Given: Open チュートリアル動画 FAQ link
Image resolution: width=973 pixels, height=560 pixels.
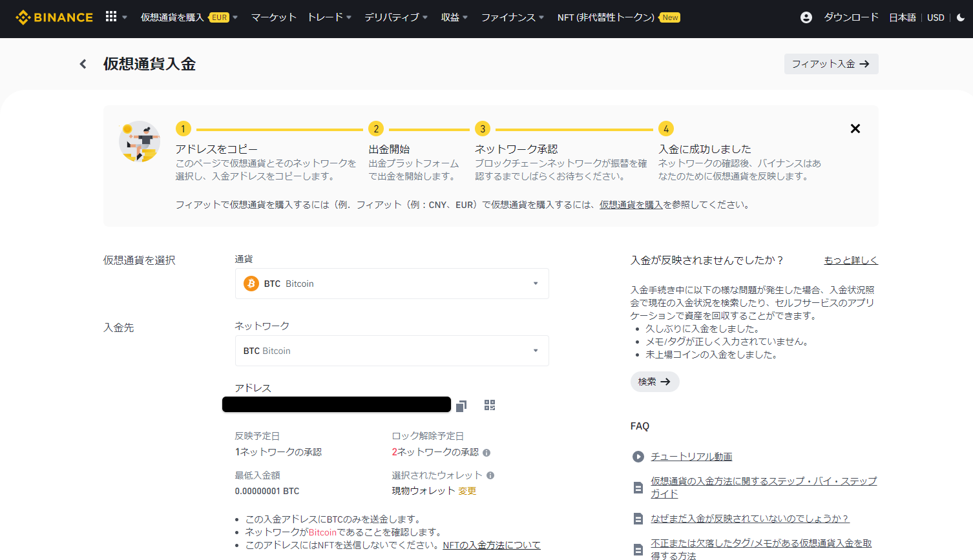Looking at the screenshot, I should [x=691, y=457].
